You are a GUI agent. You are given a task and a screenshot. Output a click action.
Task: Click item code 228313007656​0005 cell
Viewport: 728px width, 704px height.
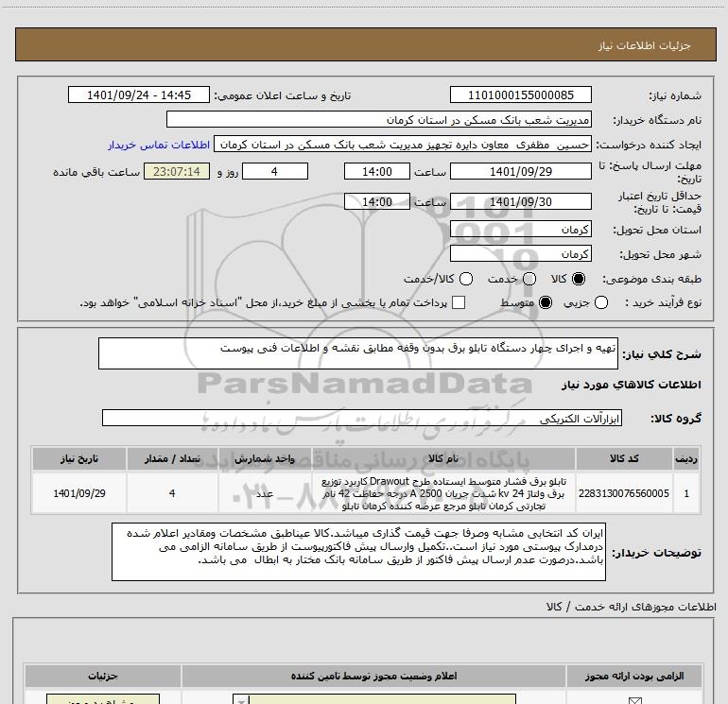pyautogui.click(x=624, y=493)
